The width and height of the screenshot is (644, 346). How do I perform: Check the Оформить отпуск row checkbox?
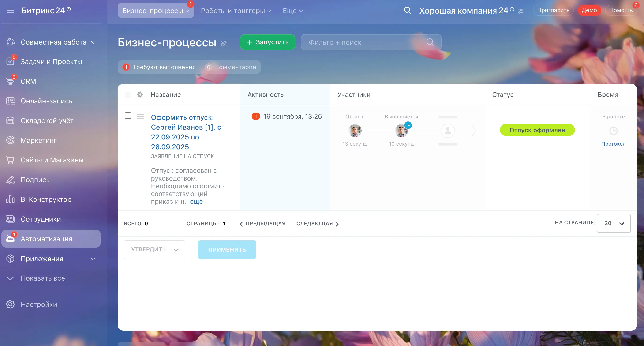(x=128, y=116)
